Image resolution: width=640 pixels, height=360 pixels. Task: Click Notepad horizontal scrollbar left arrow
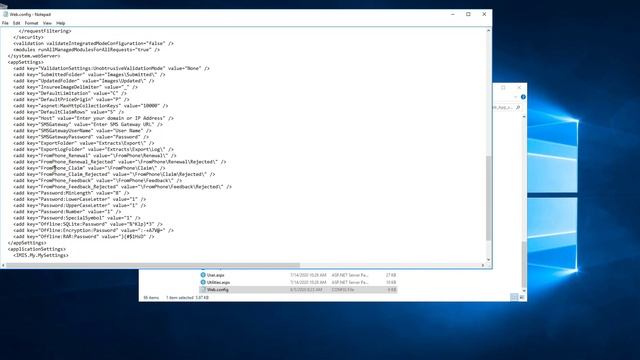[x=3, y=265]
